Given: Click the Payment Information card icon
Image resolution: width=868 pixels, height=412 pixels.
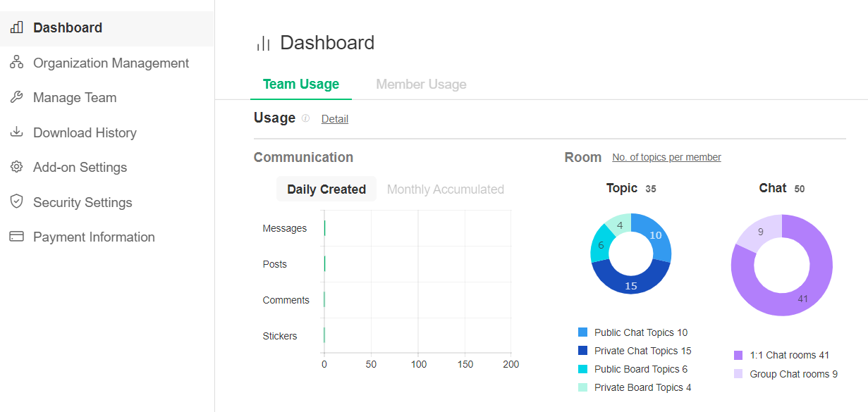Looking at the screenshot, I should coord(16,237).
